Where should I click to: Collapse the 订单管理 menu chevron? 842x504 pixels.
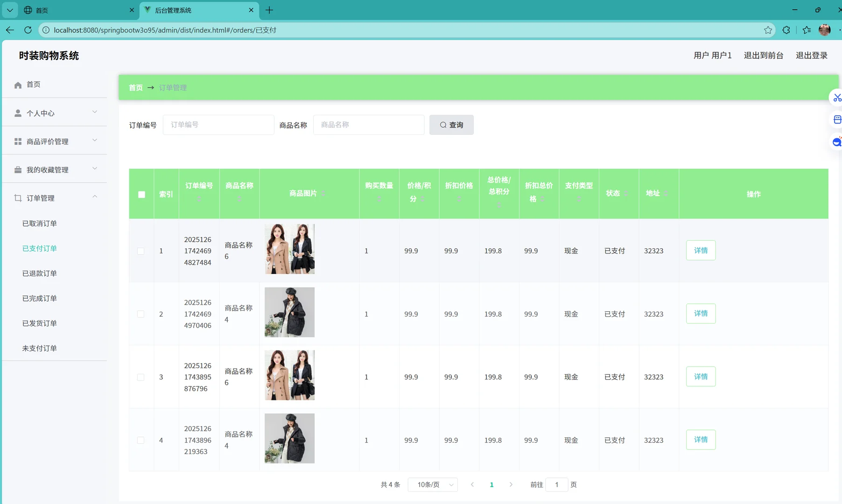(95, 196)
